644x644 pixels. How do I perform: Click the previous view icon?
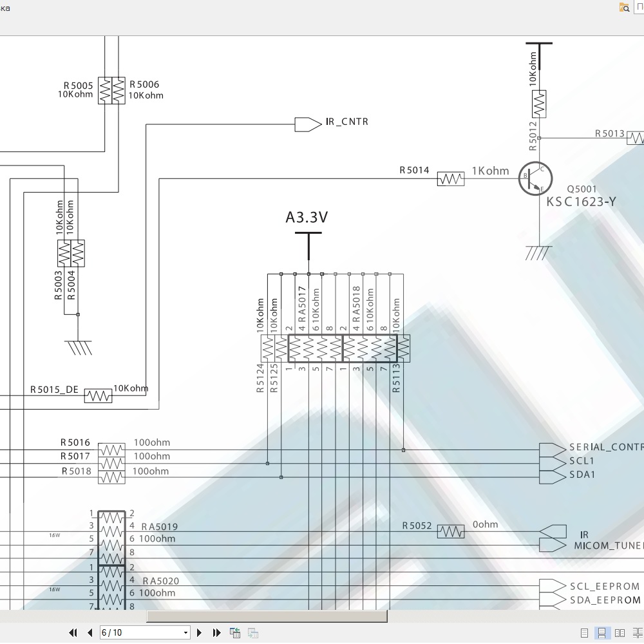click(235, 633)
